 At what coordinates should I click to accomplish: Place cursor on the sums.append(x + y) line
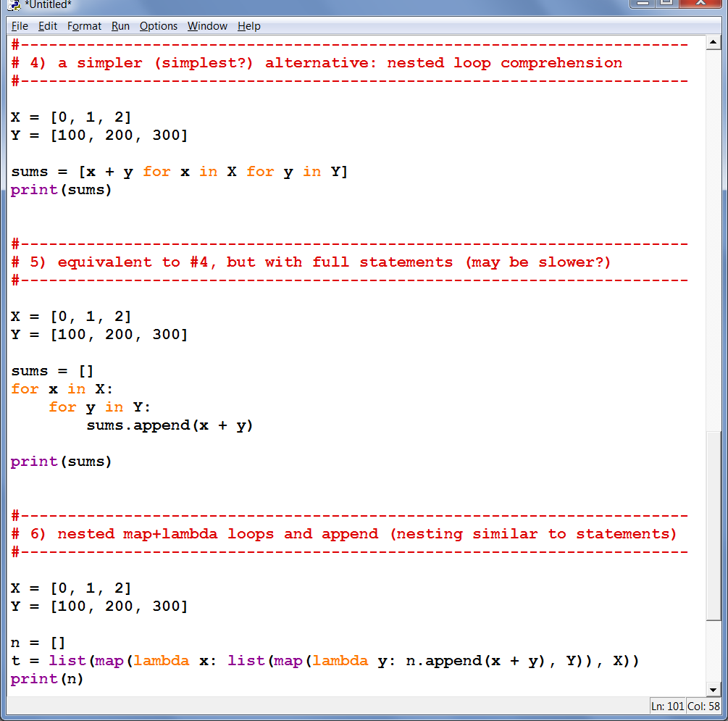click(170, 425)
